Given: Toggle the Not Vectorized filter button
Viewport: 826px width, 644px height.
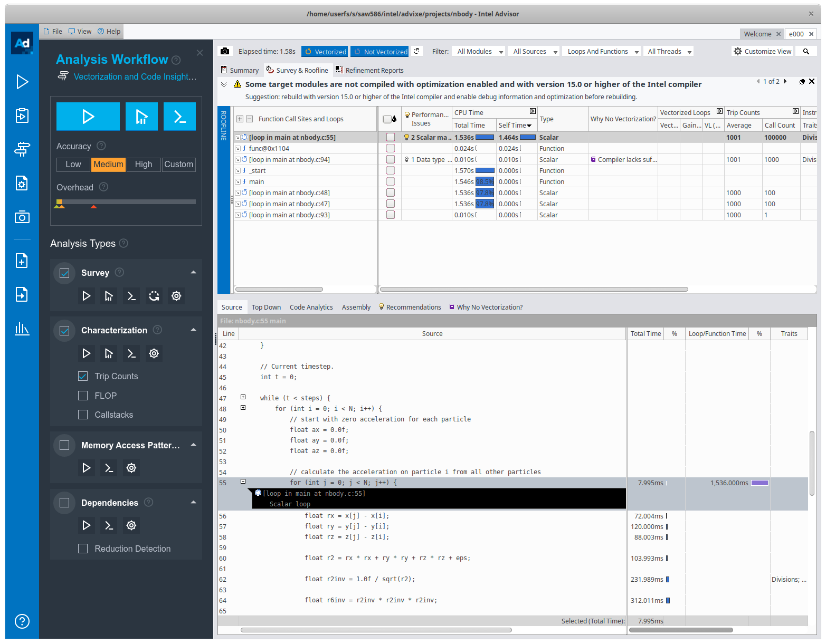Looking at the screenshot, I should pos(380,52).
